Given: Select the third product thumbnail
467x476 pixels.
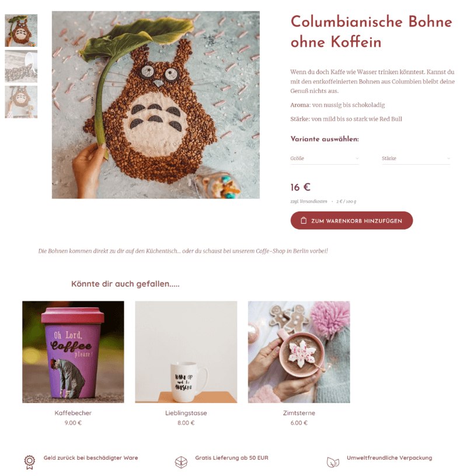Looking at the screenshot, I should [x=21, y=102].
